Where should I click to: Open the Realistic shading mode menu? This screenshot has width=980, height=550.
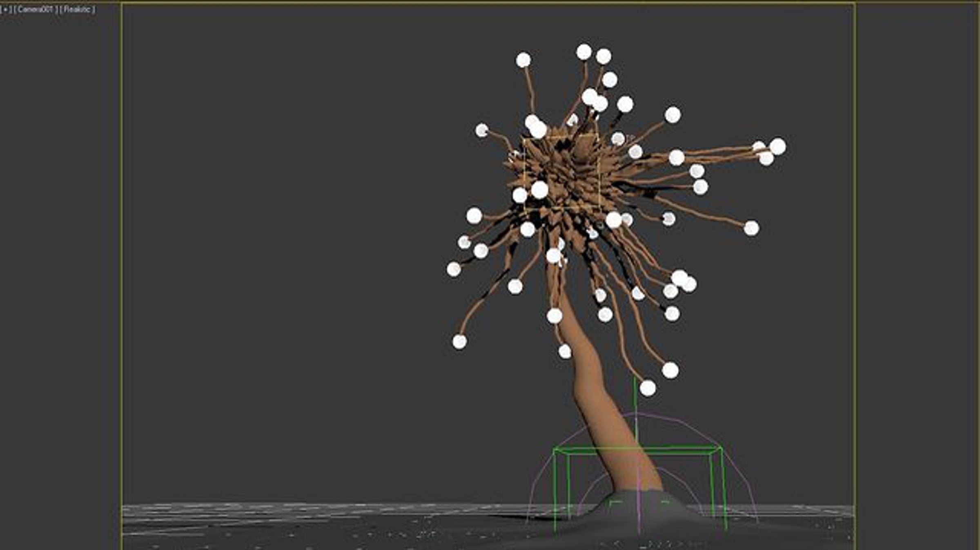(77, 9)
